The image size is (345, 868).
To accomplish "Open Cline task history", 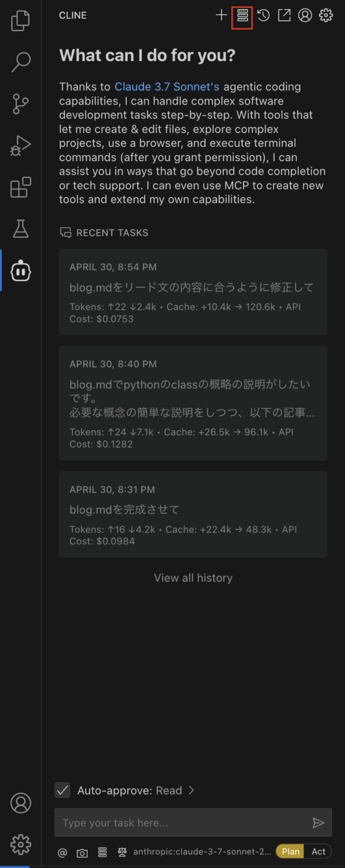I will (x=263, y=15).
